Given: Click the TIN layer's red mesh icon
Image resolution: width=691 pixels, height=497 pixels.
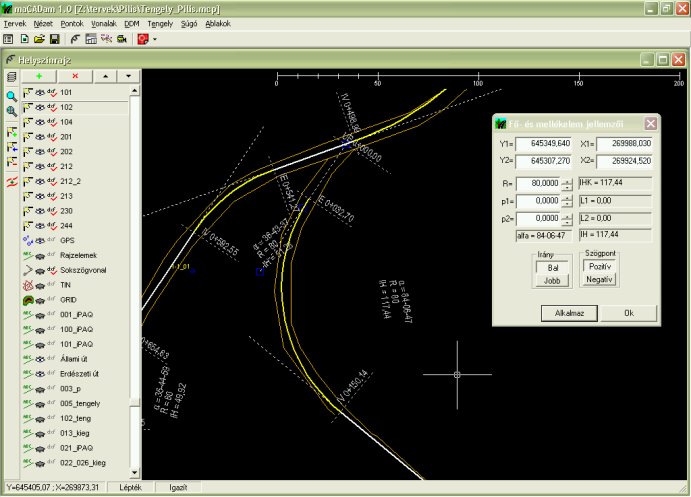Looking at the screenshot, I should [28, 285].
